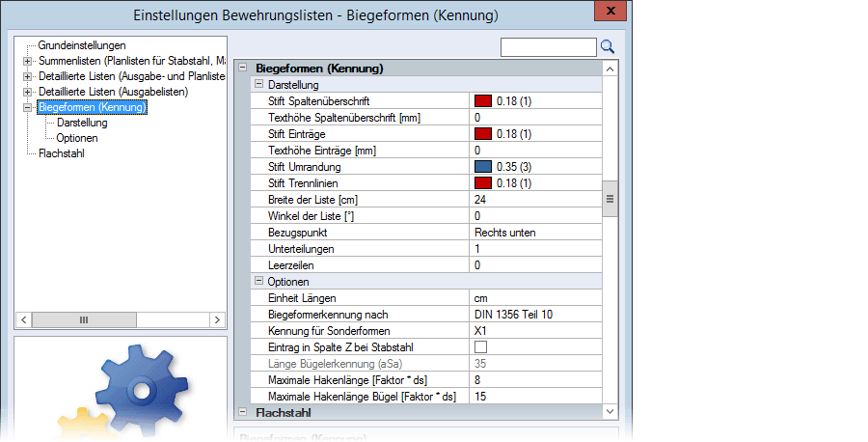The image size is (868, 442).
Task: Click Stift Spaltenüberschrift red color swatch
Action: [483, 100]
